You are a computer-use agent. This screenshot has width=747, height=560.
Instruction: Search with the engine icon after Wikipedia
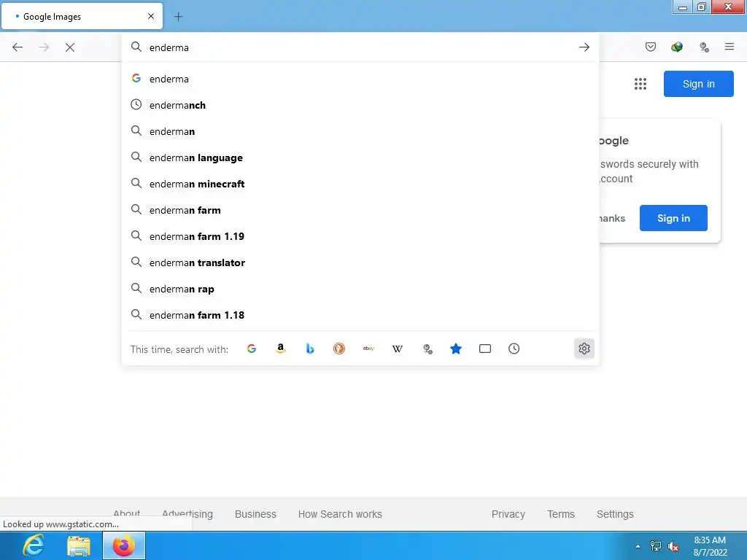(427, 349)
